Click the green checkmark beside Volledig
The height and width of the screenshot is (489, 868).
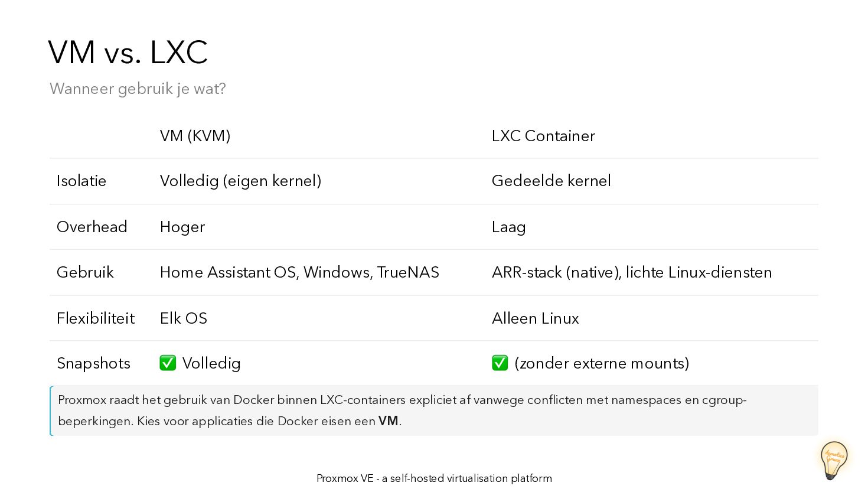(168, 363)
